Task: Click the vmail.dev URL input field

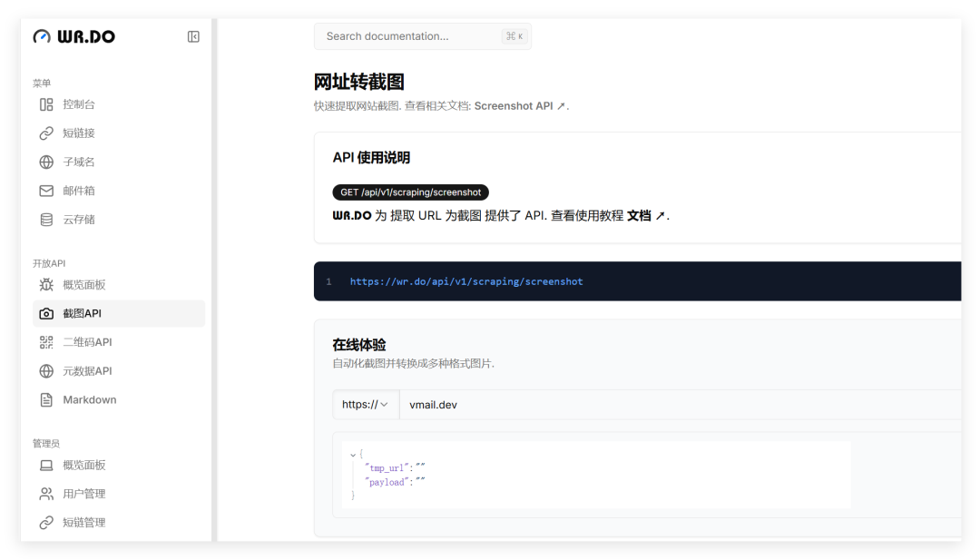Action: click(680, 405)
